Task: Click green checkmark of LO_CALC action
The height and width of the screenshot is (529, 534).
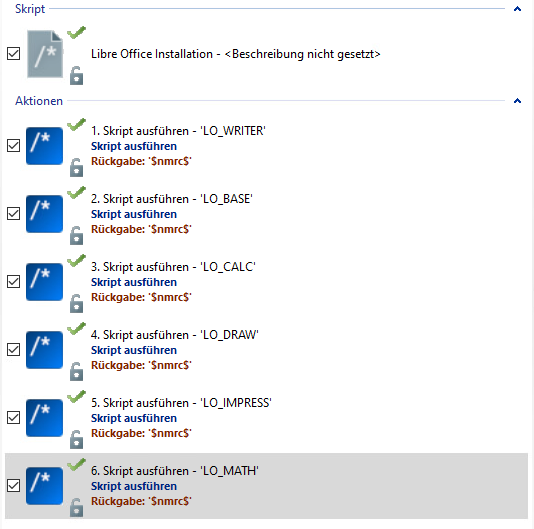Action: click(76, 260)
